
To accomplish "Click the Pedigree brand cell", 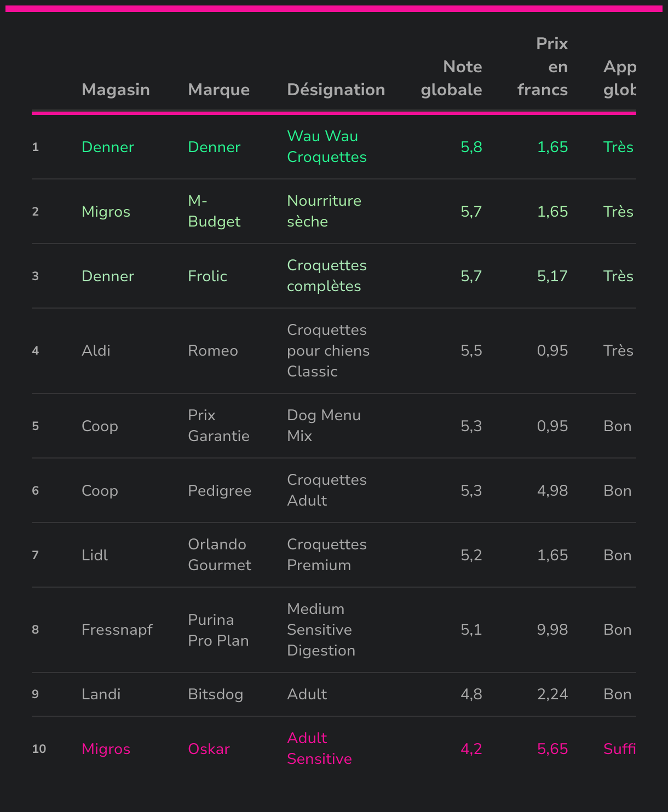I will (220, 490).
